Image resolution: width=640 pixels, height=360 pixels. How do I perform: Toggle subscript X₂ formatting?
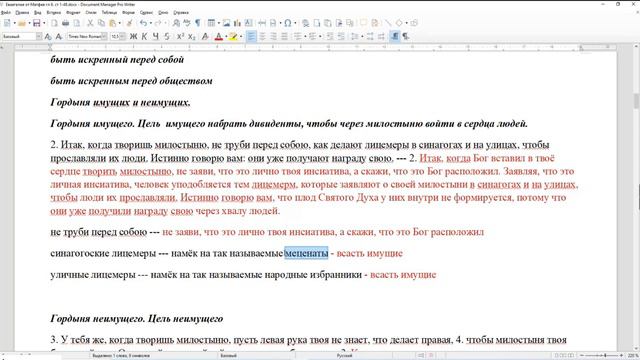(x=192, y=37)
